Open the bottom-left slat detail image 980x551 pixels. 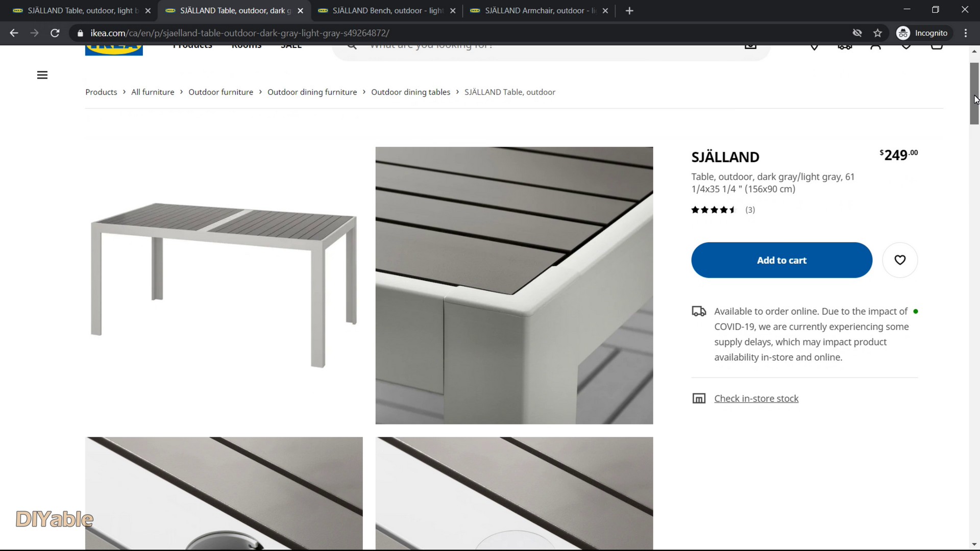pos(224,493)
